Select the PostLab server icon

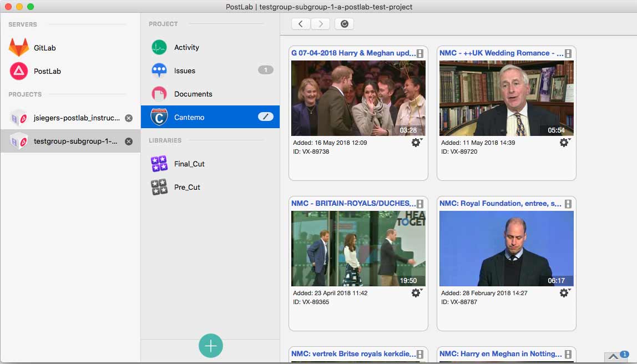19,71
